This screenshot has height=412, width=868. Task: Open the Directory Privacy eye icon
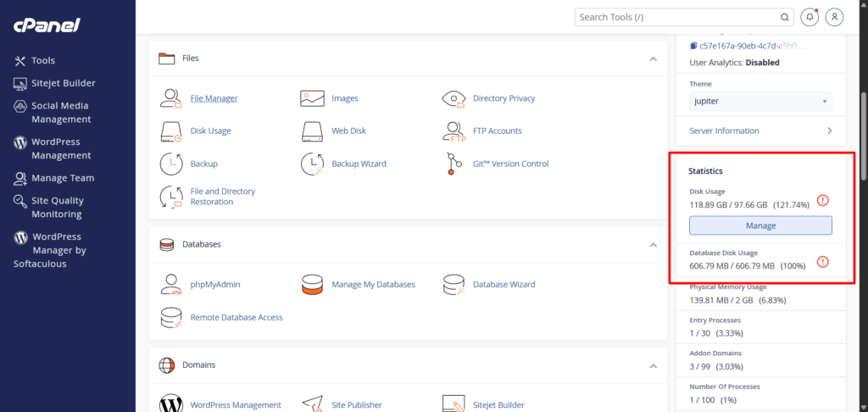[x=454, y=98]
